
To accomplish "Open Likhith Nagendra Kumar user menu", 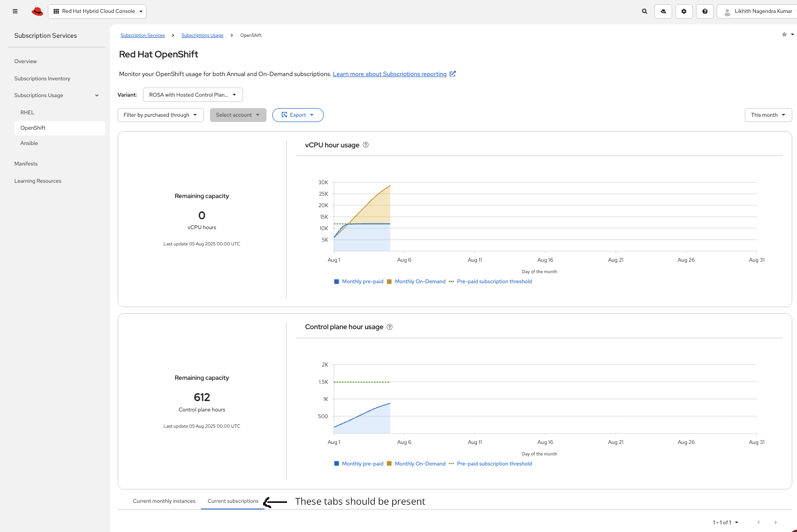I will tap(758, 11).
